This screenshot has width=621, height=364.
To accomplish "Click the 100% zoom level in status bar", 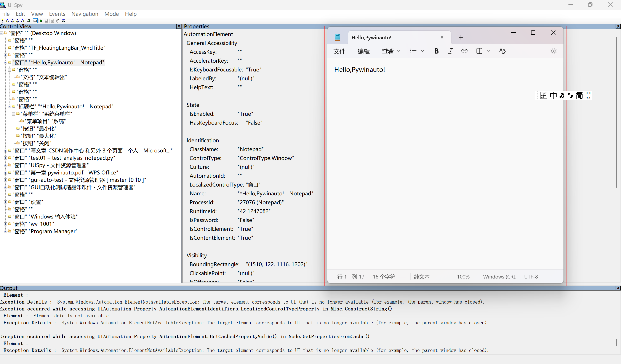I will click(x=463, y=277).
